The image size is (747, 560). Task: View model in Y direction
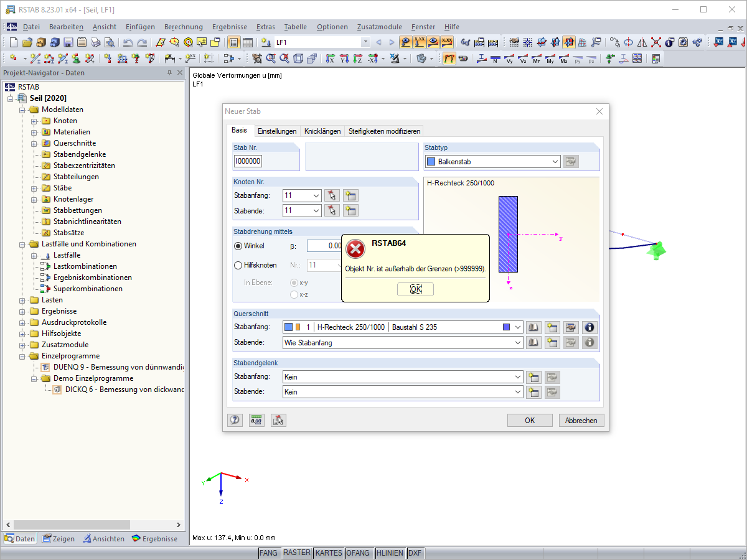click(x=344, y=58)
